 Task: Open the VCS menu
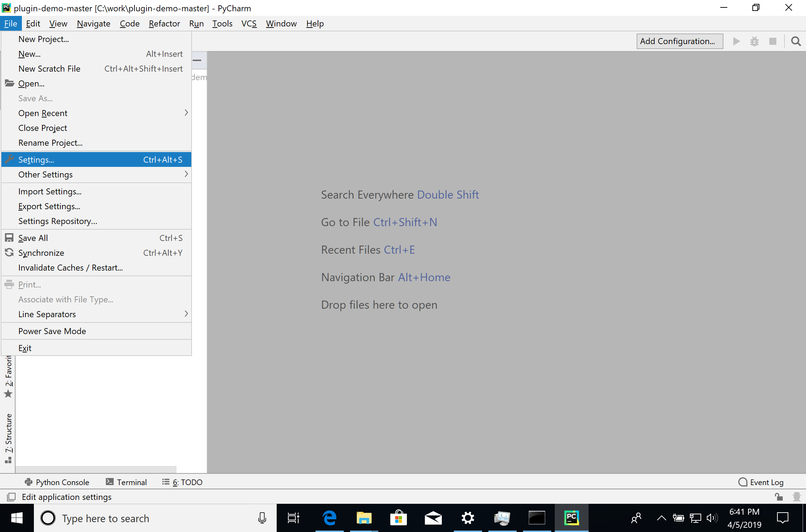coord(249,24)
